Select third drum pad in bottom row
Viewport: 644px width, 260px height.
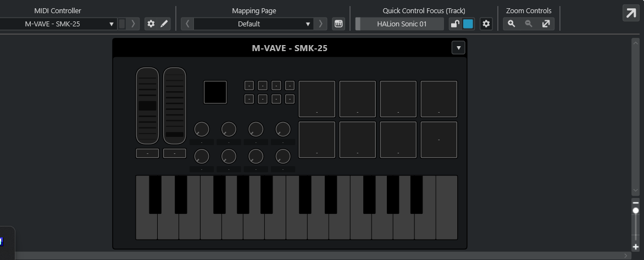[x=398, y=140]
